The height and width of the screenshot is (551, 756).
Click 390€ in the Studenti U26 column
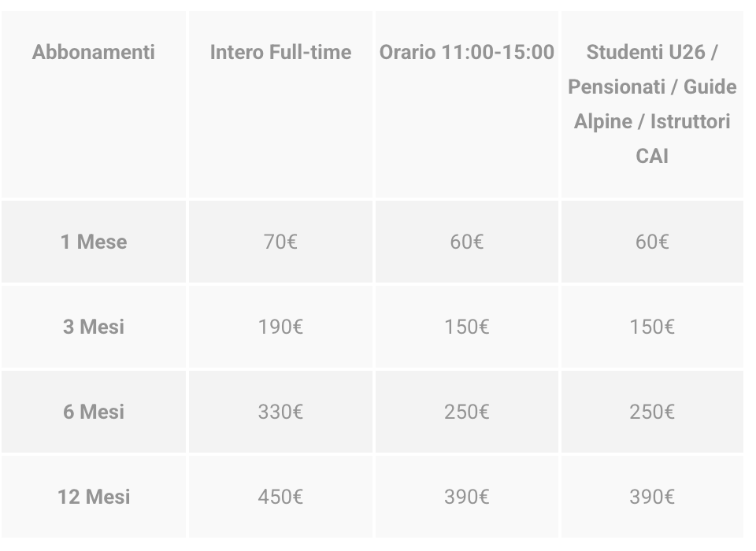coord(651,497)
